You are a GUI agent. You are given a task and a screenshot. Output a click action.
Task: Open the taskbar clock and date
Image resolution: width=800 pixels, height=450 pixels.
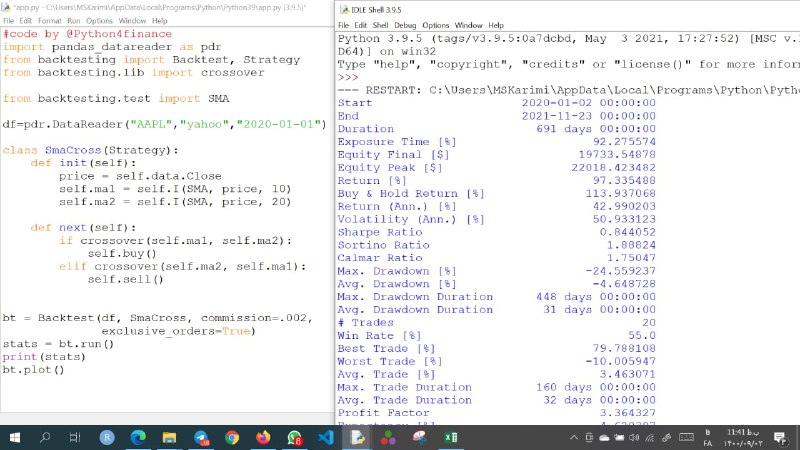pos(743,438)
